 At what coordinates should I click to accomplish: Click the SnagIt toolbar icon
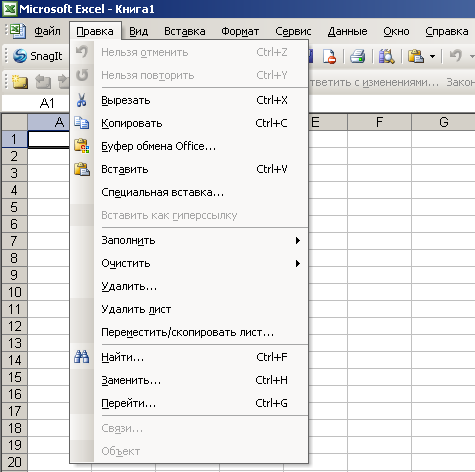point(20,56)
